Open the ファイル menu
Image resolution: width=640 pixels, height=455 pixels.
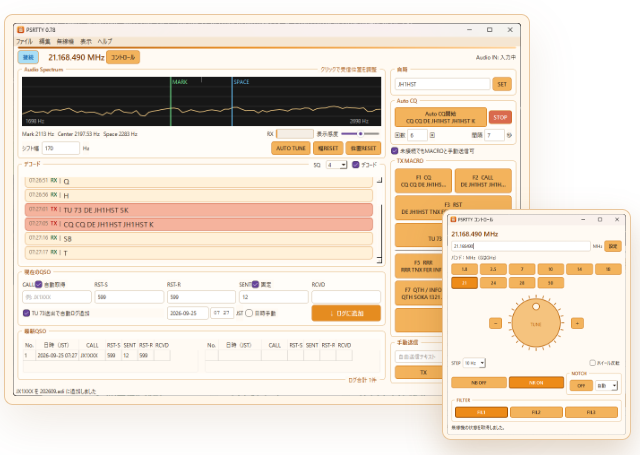pyautogui.click(x=24, y=41)
